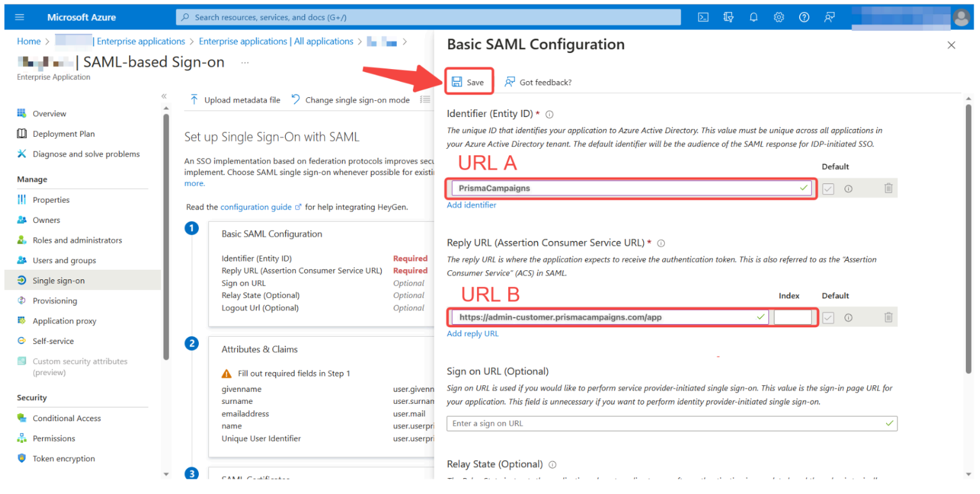
Task: Click the Attributes & Claims card title
Action: 260,350
